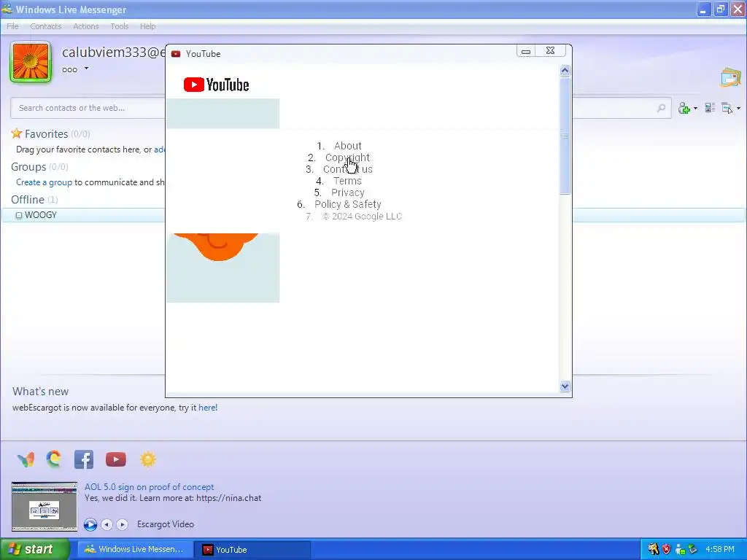Click the popup scrollbar down arrow
This screenshot has width=747, height=560.
(x=565, y=386)
